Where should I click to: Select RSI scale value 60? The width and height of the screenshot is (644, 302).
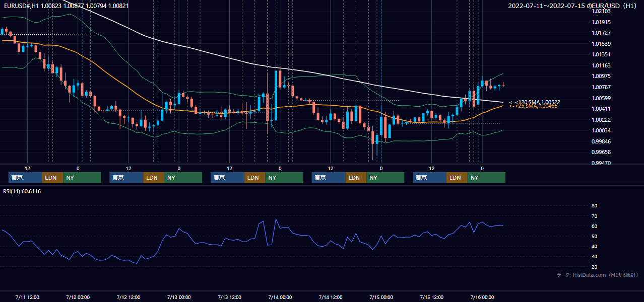(594, 226)
